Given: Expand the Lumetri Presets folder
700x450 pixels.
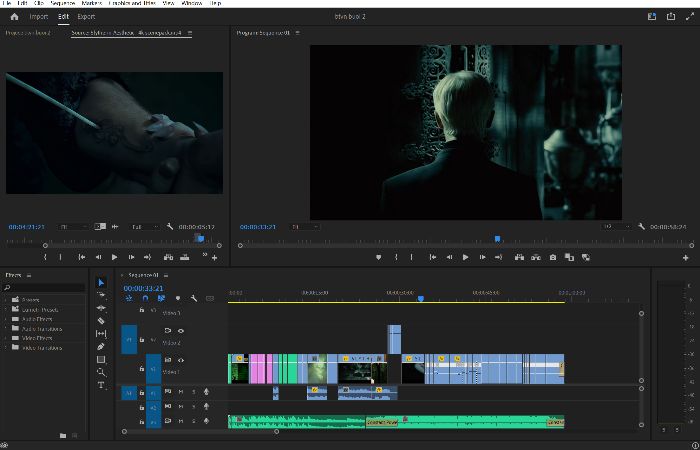Looking at the screenshot, I should [x=6, y=309].
